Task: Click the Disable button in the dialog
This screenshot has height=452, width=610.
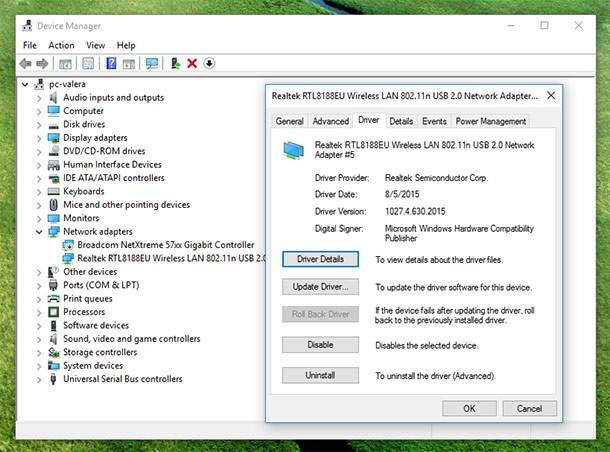Action: pyautogui.click(x=320, y=345)
